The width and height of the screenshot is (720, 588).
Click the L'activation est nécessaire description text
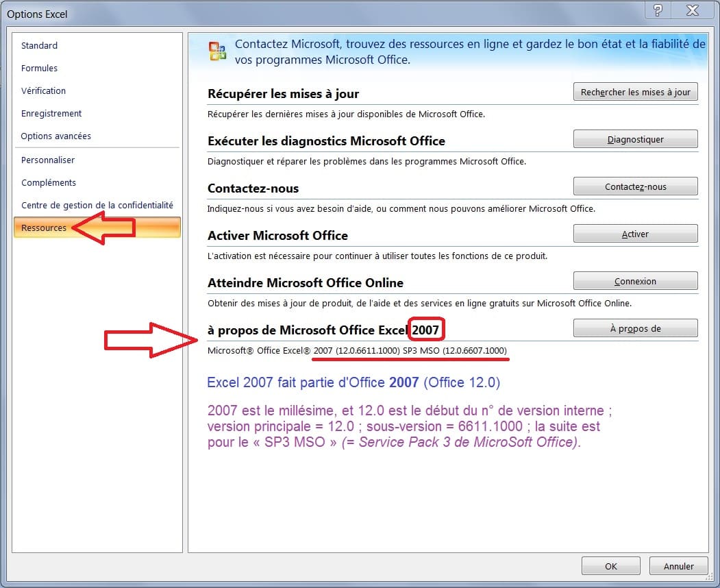377,256
